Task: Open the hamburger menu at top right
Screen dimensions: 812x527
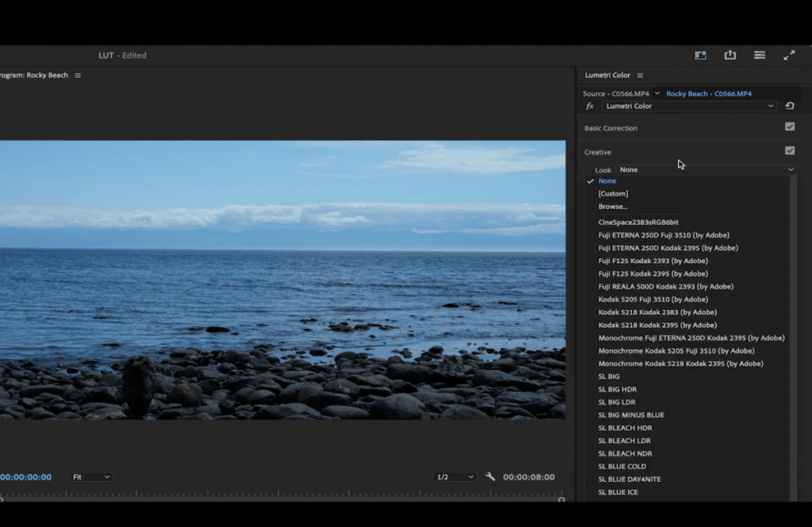Action: coord(759,55)
